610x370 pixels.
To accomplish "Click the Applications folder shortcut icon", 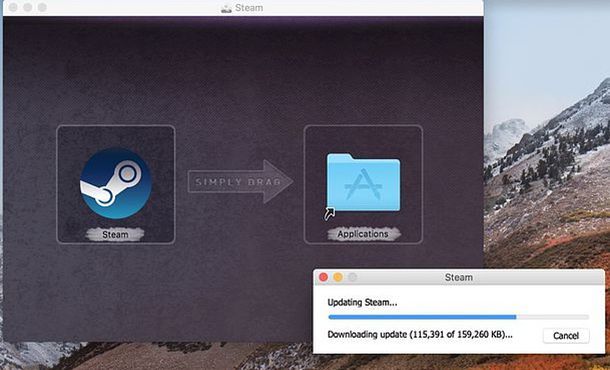I will tap(363, 182).
